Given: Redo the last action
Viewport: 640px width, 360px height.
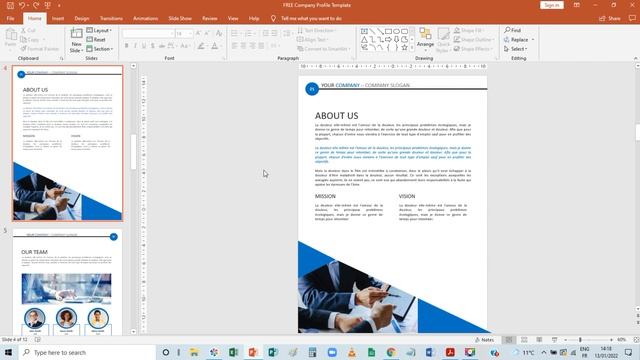Looking at the screenshot, I should click(36, 5).
